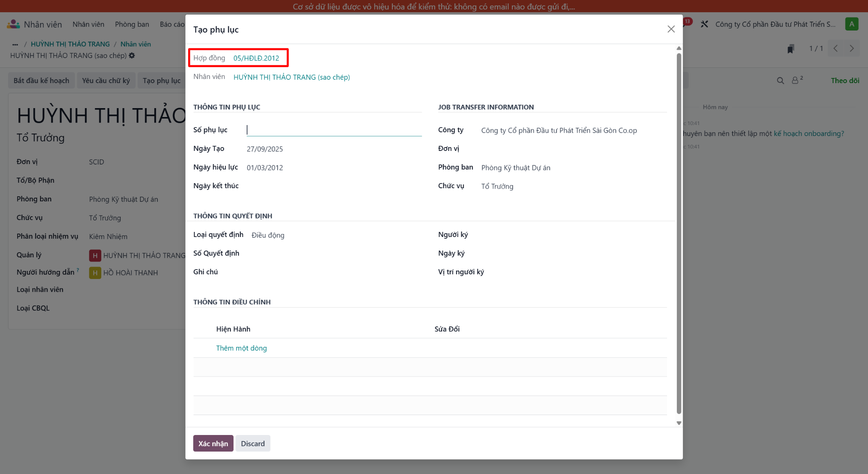Click the Ngày Tạo date field

point(334,149)
